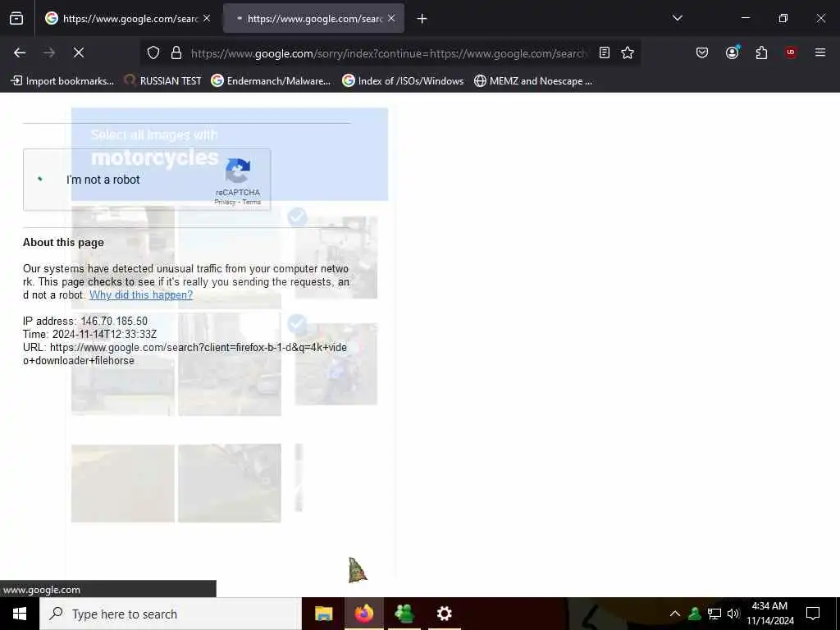Viewport: 840px width, 630px height.
Task: Click the green user tray icon
Action: [695, 614]
